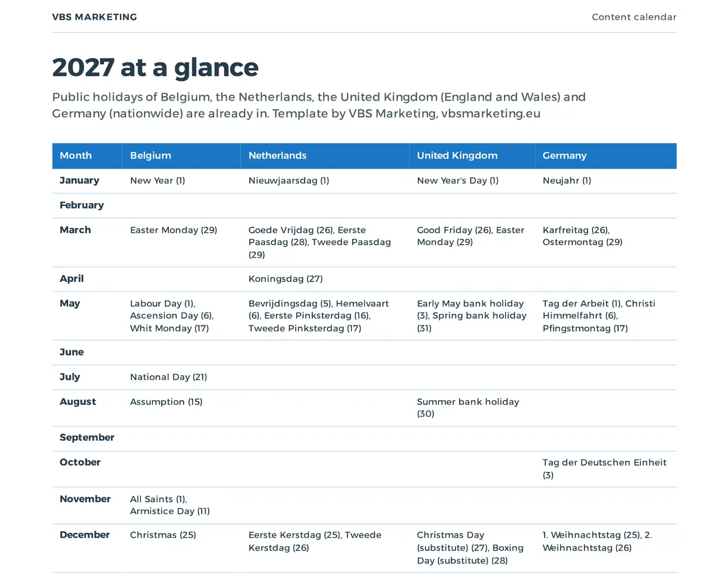This screenshot has width=728, height=587.
Task: Select the March row label
Action: coord(75,230)
